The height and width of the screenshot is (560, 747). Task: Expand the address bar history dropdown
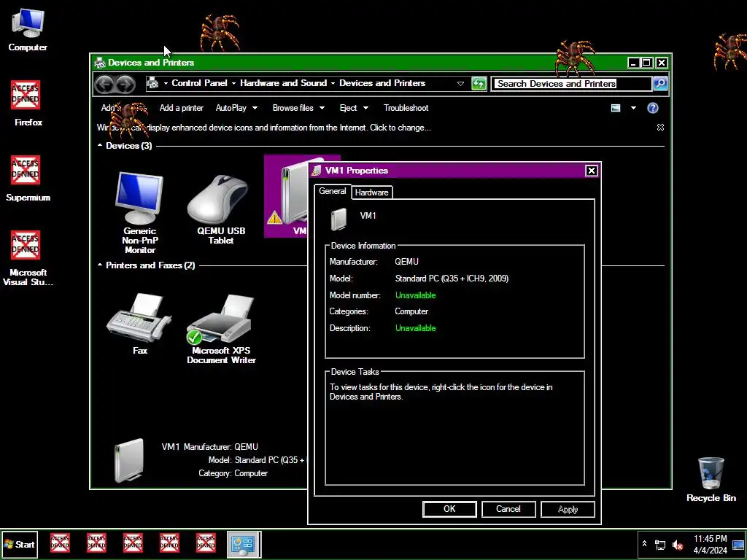[x=460, y=83]
